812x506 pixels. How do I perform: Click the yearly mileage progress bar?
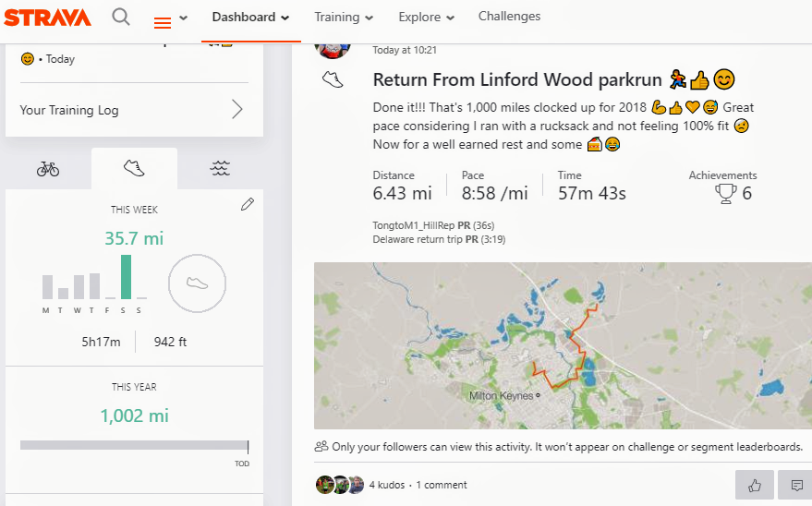coord(134,445)
